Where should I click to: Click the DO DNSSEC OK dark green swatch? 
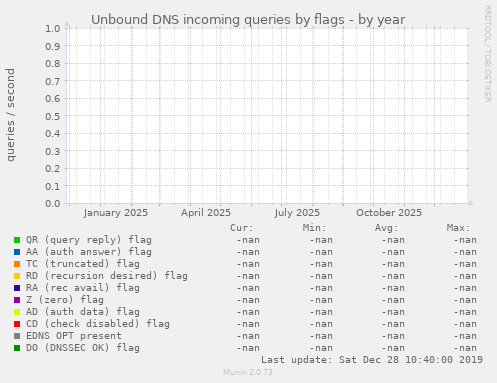pos(17,348)
